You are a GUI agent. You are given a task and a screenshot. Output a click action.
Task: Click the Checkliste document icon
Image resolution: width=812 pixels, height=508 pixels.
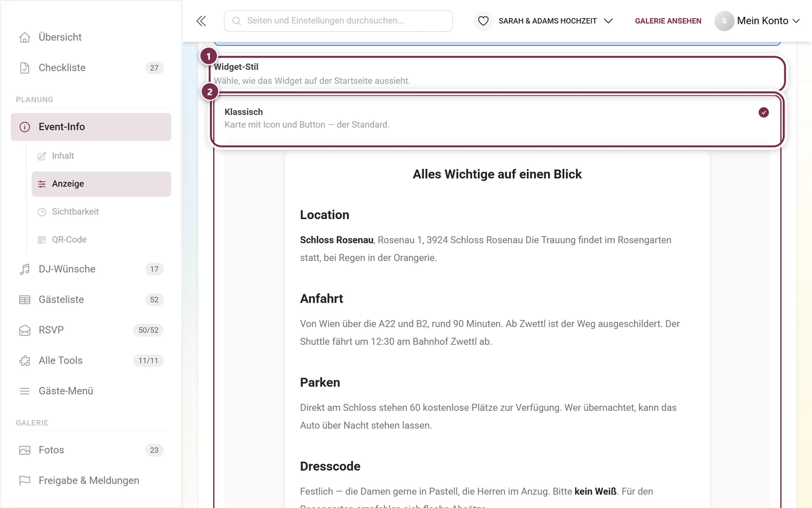25,68
